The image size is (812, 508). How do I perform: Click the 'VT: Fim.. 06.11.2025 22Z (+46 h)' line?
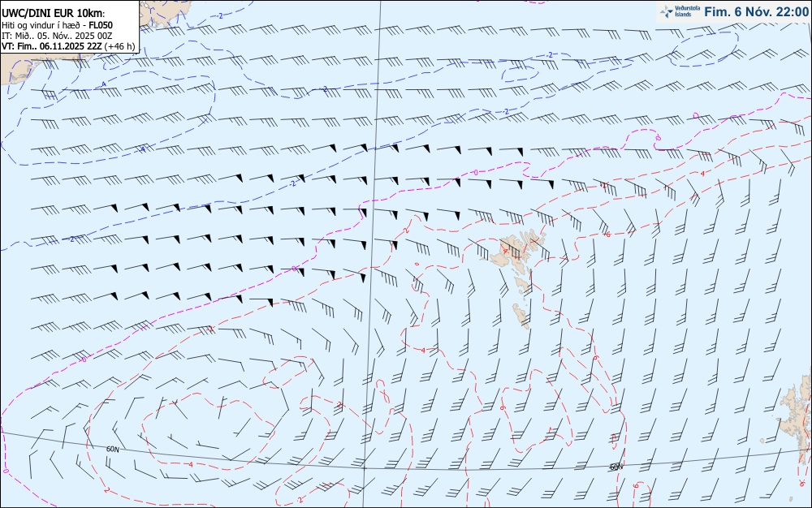(x=68, y=46)
